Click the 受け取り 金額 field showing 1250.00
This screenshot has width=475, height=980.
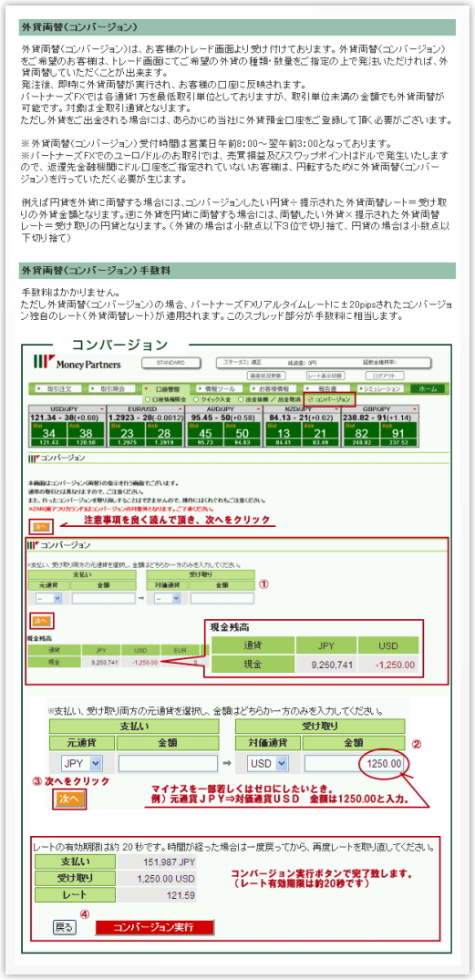click(354, 763)
